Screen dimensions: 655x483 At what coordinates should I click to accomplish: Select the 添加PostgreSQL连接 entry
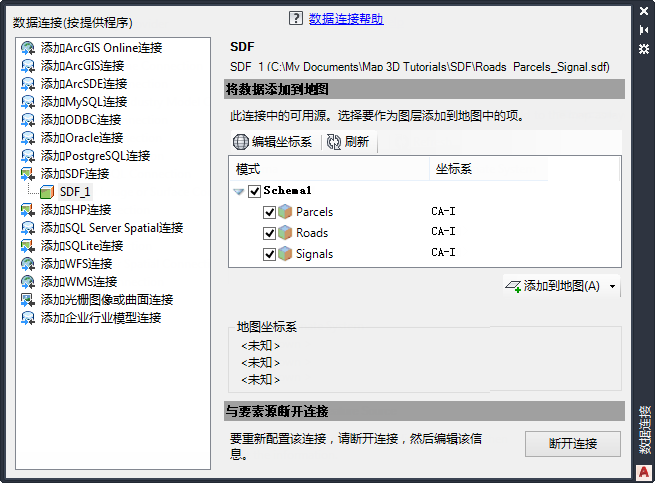(x=96, y=156)
